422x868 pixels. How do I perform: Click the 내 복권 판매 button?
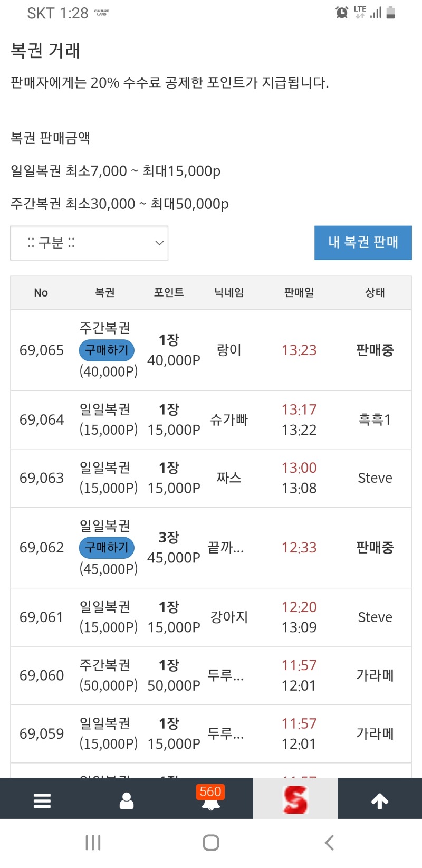(x=363, y=243)
